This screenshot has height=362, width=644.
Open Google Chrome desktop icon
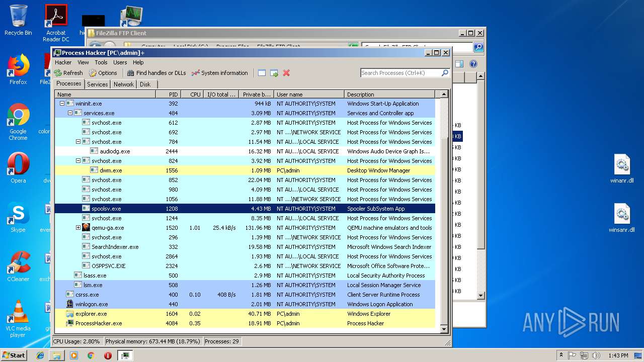[x=18, y=122]
